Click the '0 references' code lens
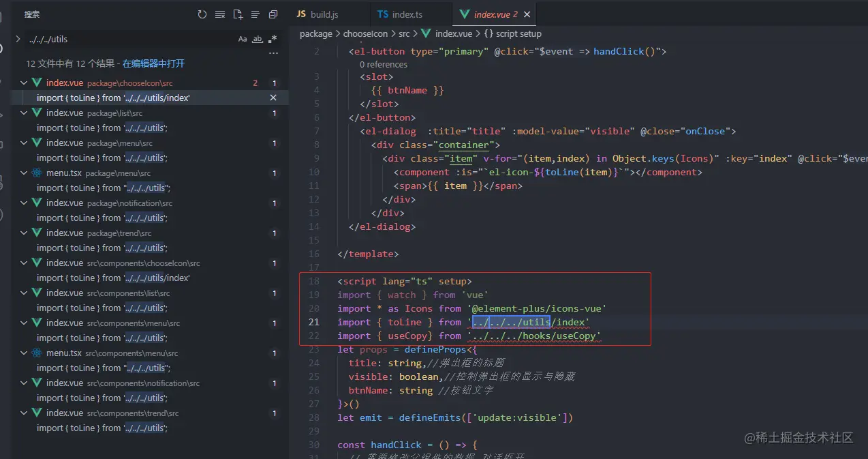 tap(384, 65)
